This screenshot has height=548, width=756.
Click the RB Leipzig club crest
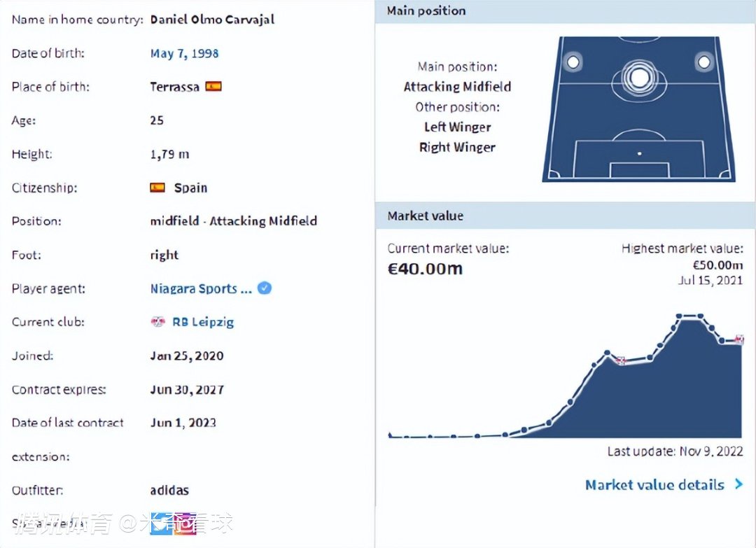(x=157, y=322)
